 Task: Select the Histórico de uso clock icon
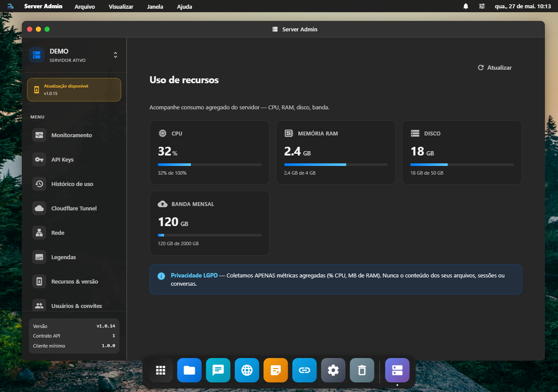click(x=39, y=184)
